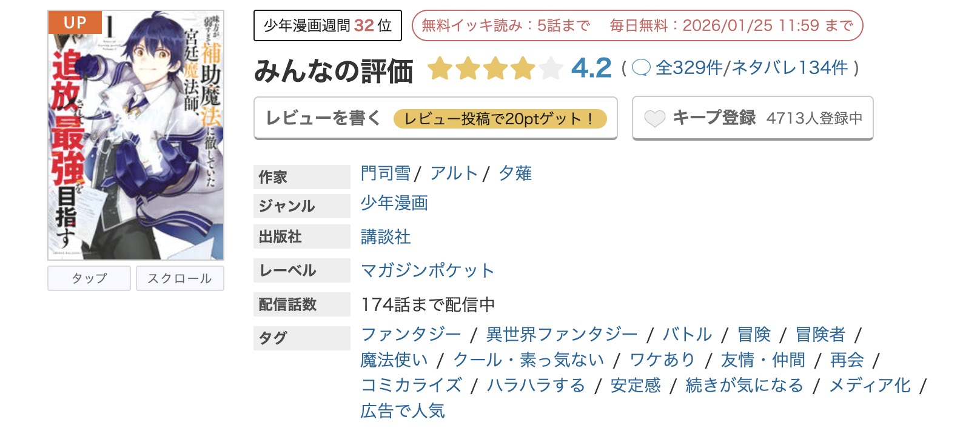The image size is (980, 445).
Task: Select the 魔法使い tag
Action: pos(394,360)
